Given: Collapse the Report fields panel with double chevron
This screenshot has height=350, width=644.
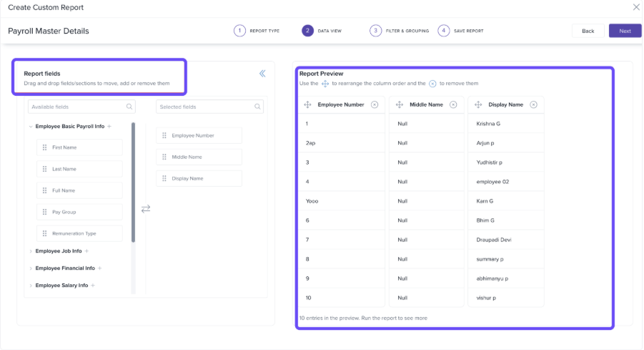Looking at the screenshot, I should [x=262, y=73].
